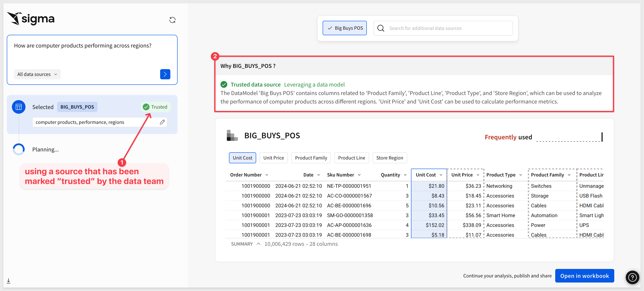644x291 pixels.
Task: Click the Open in workbook button
Action: 585,276
